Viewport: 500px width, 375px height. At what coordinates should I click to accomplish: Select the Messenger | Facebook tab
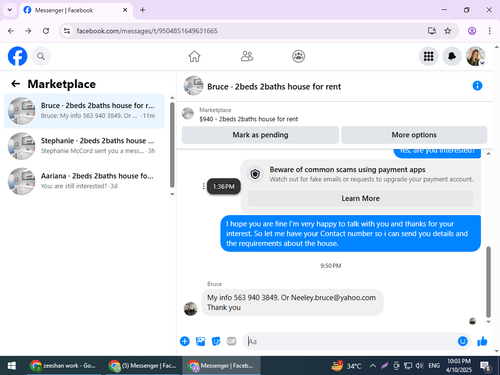(x=76, y=10)
